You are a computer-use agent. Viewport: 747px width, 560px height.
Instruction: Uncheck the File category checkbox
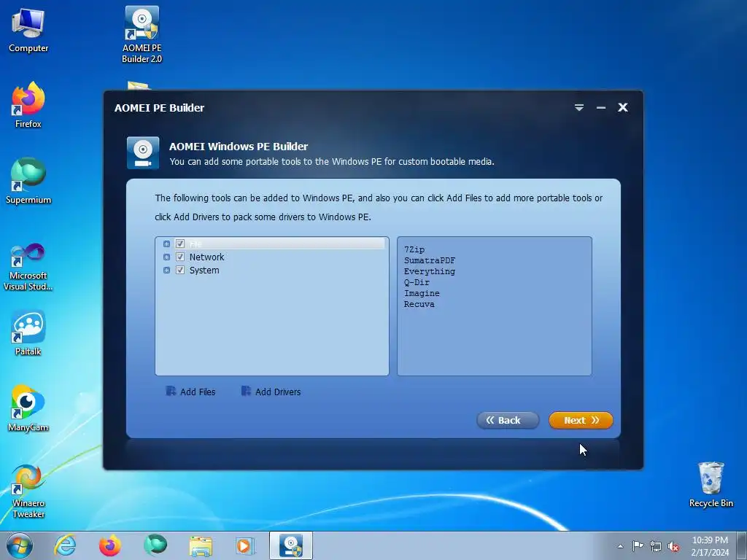point(180,244)
